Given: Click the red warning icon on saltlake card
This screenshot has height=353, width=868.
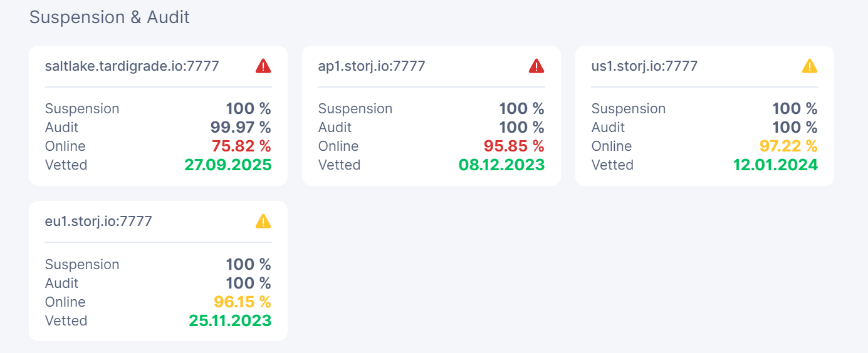Looking at the screenshot, I should (263, 66).
